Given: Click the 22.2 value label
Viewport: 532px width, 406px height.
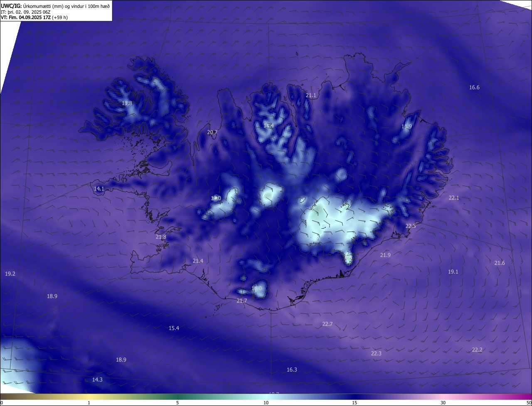Looking at the screenshot, I should pyautogui.click(x=477, y=350).
